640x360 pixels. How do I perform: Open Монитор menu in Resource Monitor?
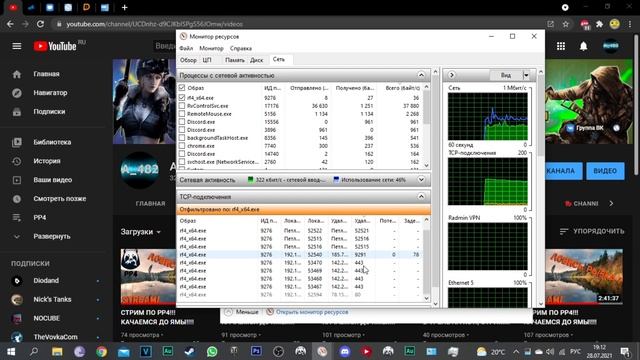(x=211, y=48)
